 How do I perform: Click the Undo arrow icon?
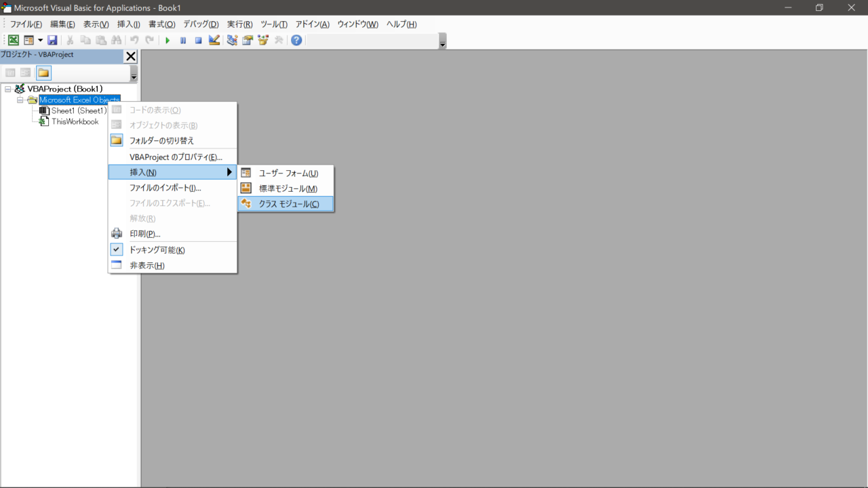point(134,40)
